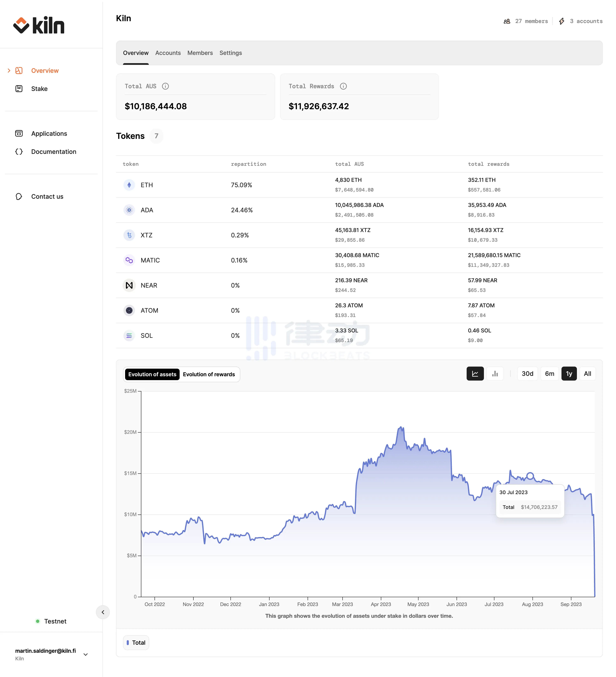This screenshot has width=616, height=677.
Task: Toggle to Evolution of rewards view
Action: click(x=209, y=374)
